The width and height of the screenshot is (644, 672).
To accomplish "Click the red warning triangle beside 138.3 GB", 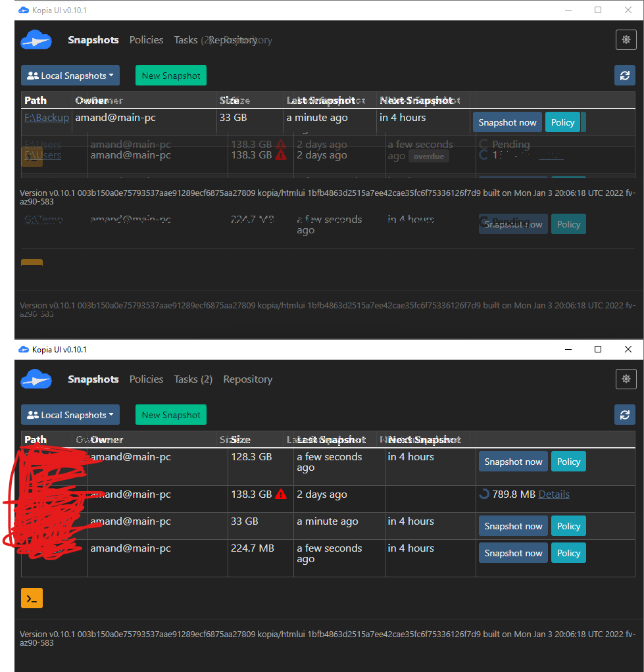I will click(x=281, y=494).
